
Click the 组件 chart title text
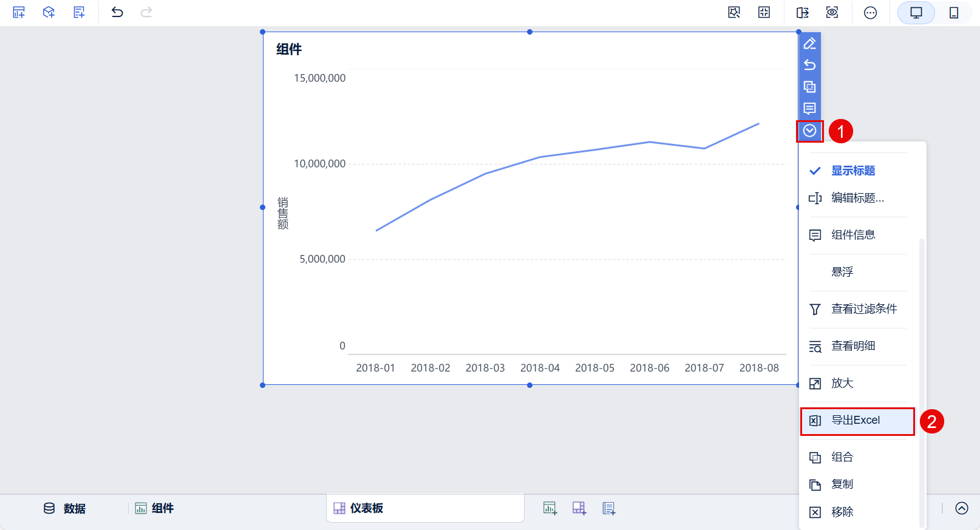click(289, 49)
